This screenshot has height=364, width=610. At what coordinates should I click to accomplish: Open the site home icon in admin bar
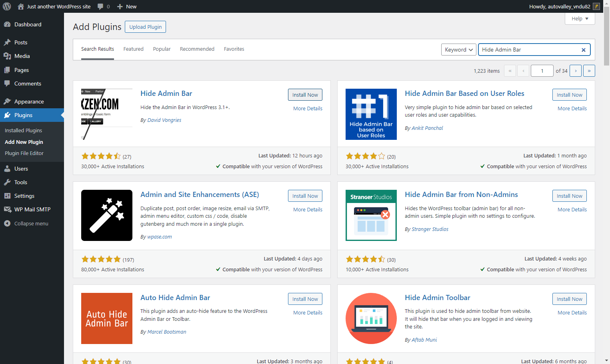tap(21, 6)
